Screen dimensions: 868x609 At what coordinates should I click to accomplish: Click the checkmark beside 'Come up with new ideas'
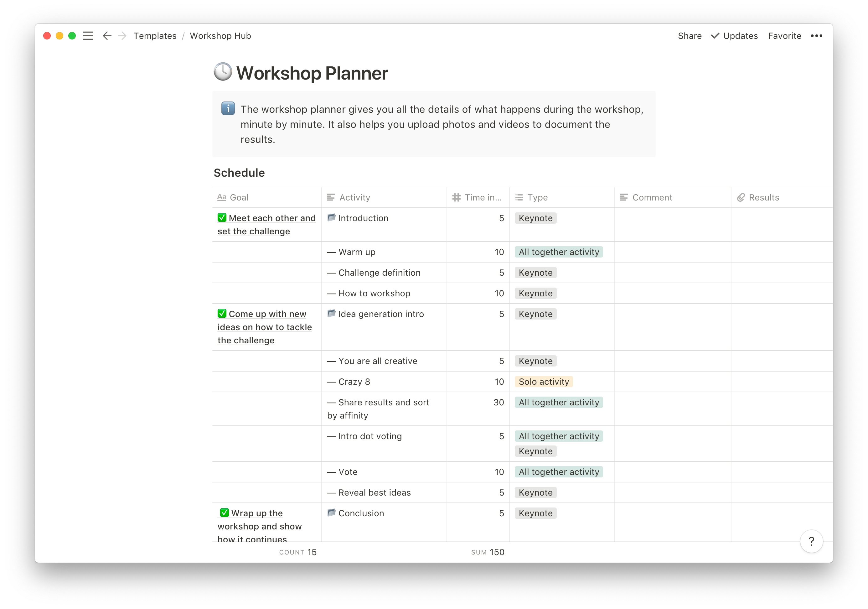pyautogui.click(x=222, y=314)
